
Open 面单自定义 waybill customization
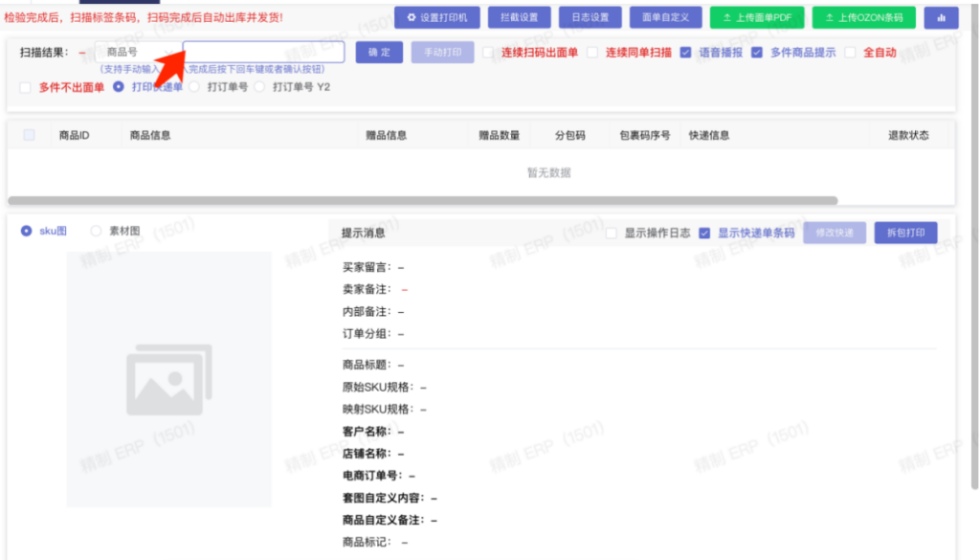665,17
